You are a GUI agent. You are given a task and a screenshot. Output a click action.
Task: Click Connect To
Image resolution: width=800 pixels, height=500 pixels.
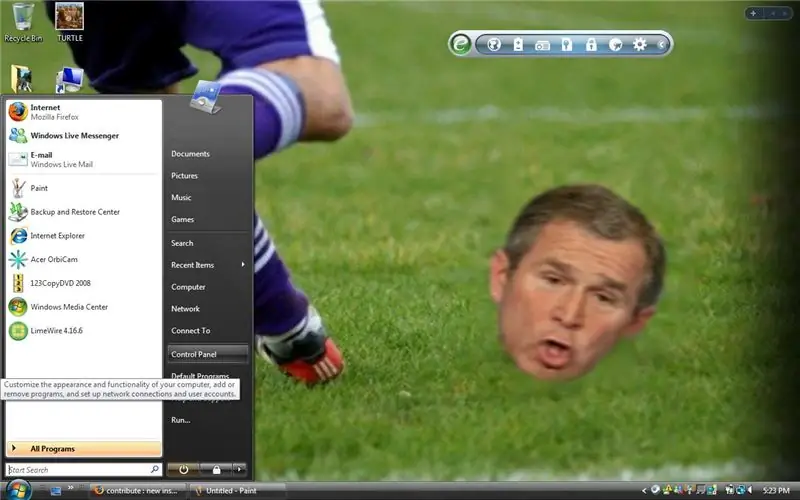pos(208,331)
